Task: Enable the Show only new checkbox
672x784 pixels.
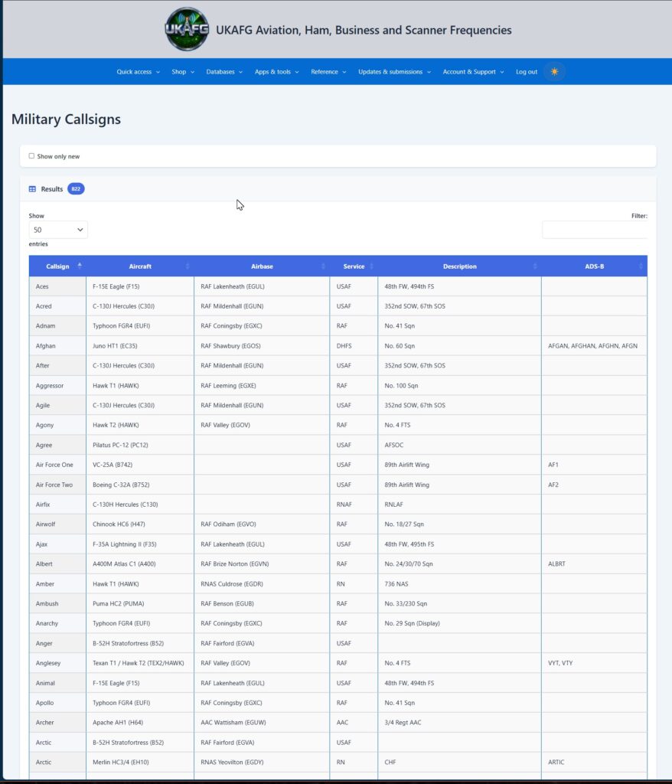Action: point(31,156)
